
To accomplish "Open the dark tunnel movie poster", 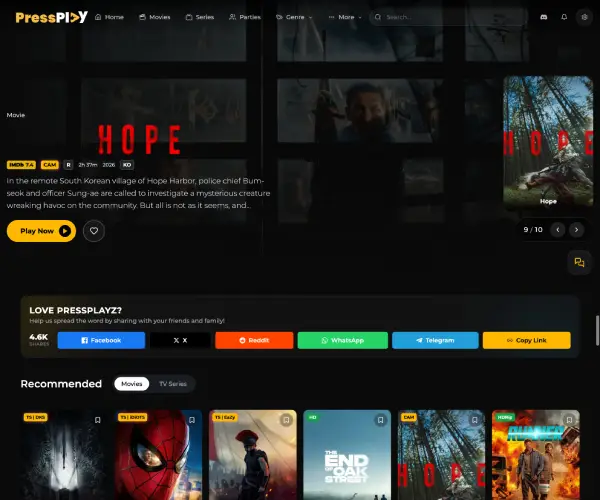I will coord(64,457).
